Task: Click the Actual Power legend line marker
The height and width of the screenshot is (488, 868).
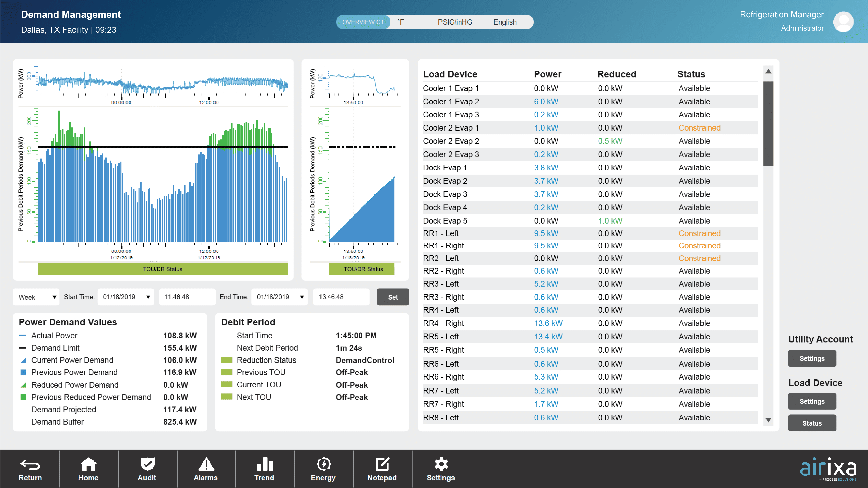Action: point(23,335)
